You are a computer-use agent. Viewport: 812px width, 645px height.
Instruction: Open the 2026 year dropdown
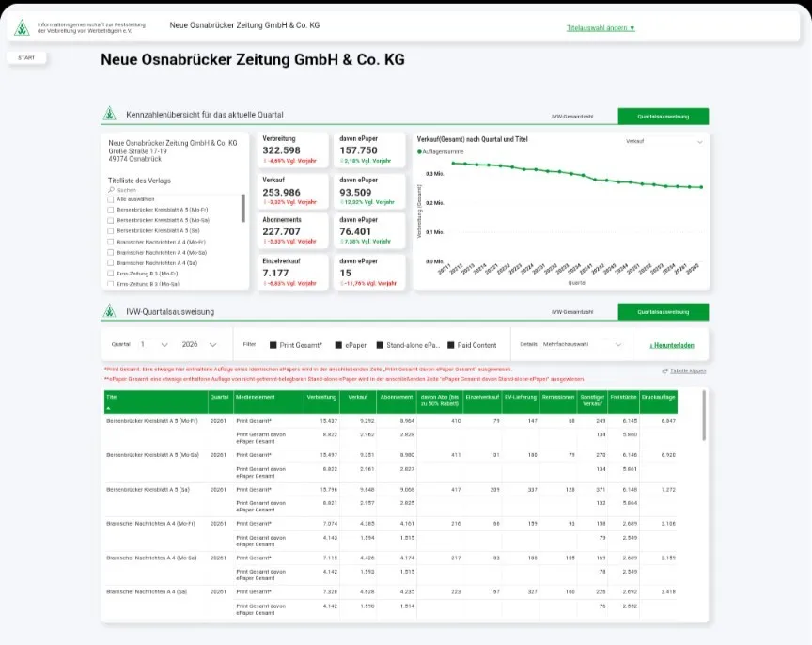199,344
